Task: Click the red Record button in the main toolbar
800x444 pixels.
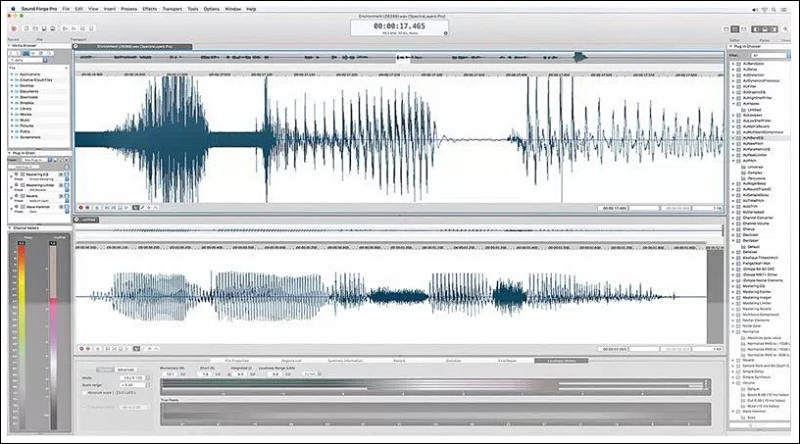Action: pyautogui.click(x=14, y=29)
